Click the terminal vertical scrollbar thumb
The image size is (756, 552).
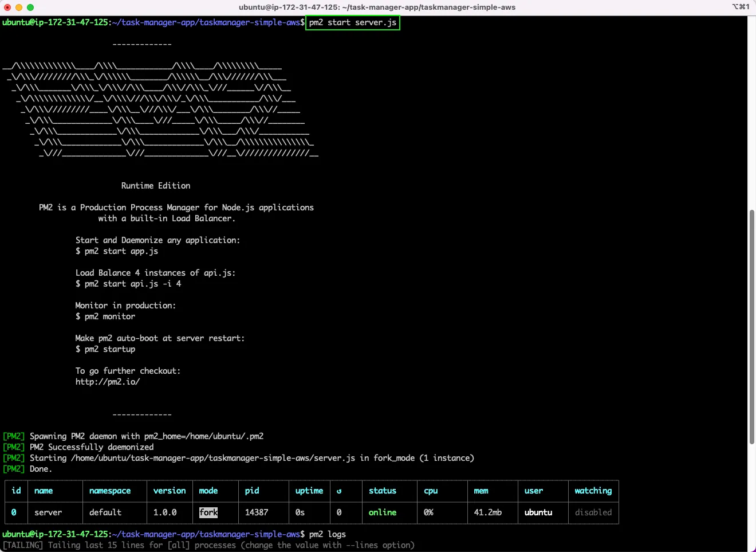[752, 327]
